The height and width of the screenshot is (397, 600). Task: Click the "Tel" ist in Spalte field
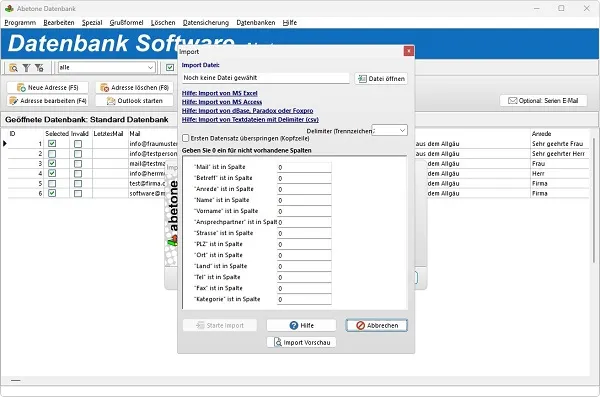click(304, 277)
